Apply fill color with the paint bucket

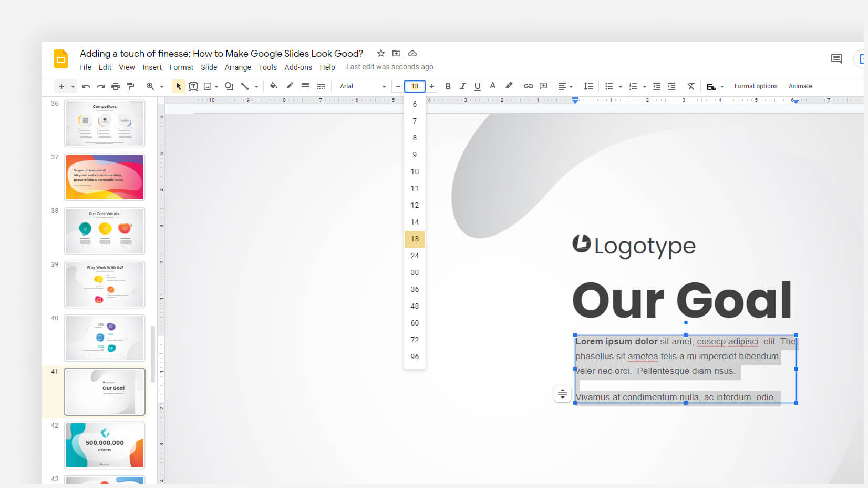pyautogui.click(x=274, y=86)
